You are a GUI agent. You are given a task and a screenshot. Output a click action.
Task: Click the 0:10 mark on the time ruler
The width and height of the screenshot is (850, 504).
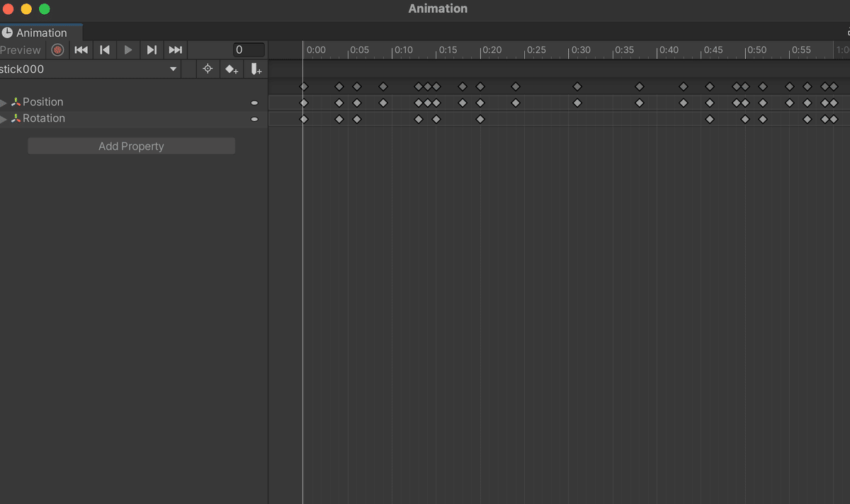click(x=404, y=50)
